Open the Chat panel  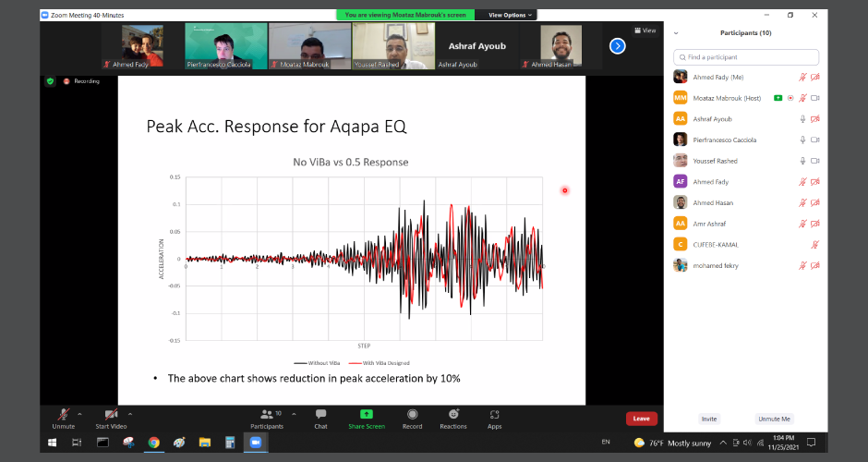tap(320, 414)
